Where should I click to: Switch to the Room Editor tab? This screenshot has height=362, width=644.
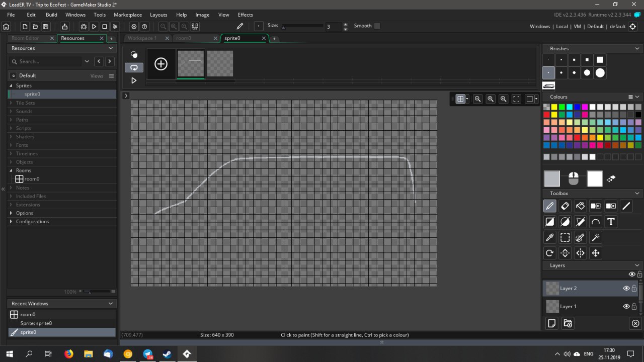pos(25,38)
